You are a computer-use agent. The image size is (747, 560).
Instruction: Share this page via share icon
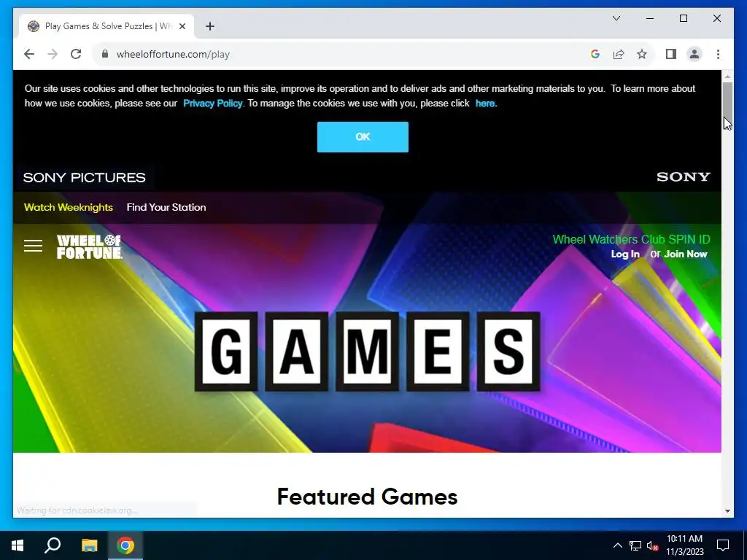619,54
